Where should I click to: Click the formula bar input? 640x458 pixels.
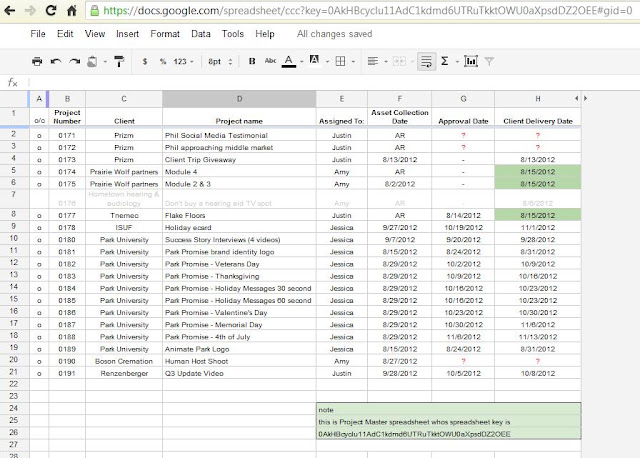[x=335, y=82]
